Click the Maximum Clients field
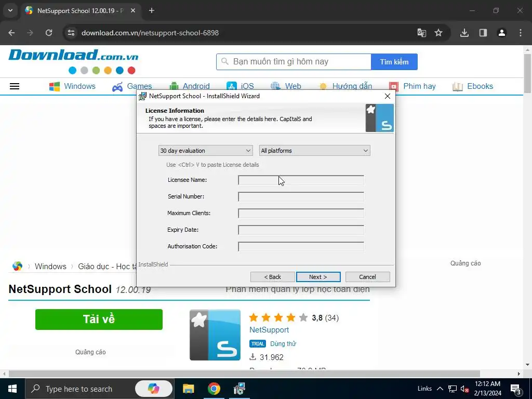The height and width of the screenshot is (399, 532). [x=301, y=214]
